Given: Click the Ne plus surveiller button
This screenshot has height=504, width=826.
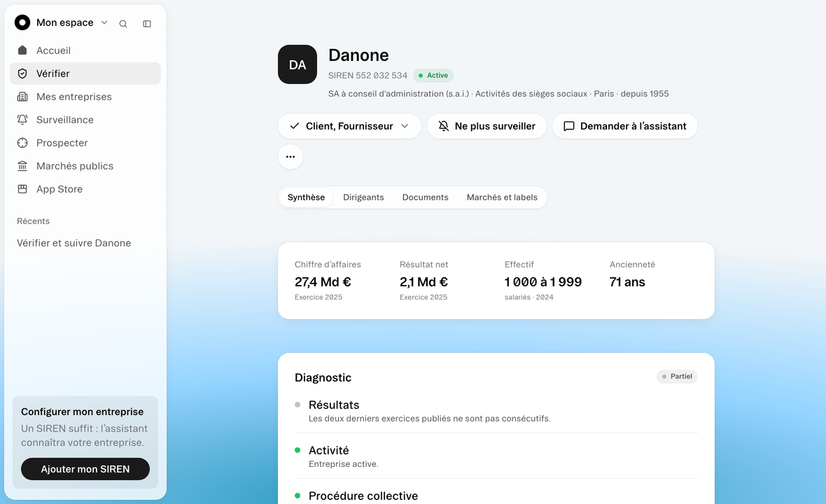Looking at the screenshot, I should (486, 127).
